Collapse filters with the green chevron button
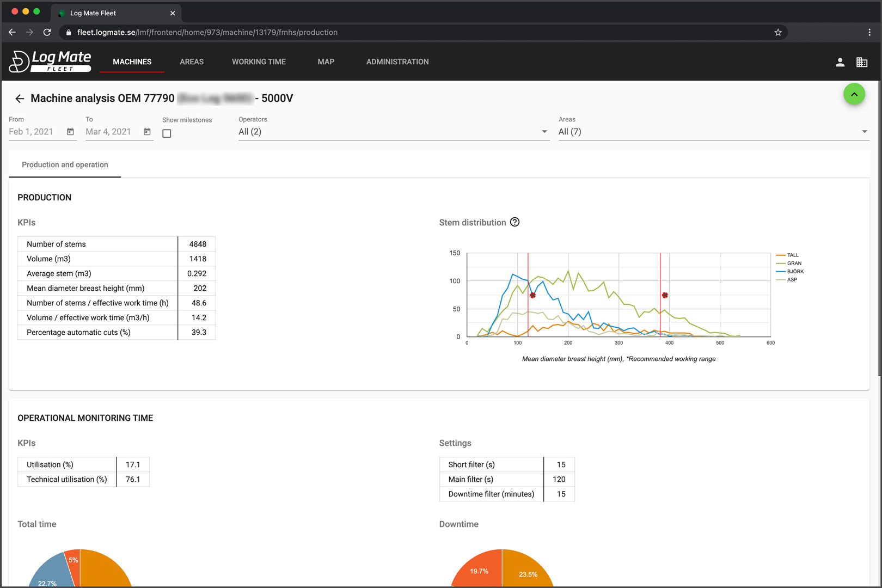The width and height of the screenshot is (882, 588). (x=854, y=94)
